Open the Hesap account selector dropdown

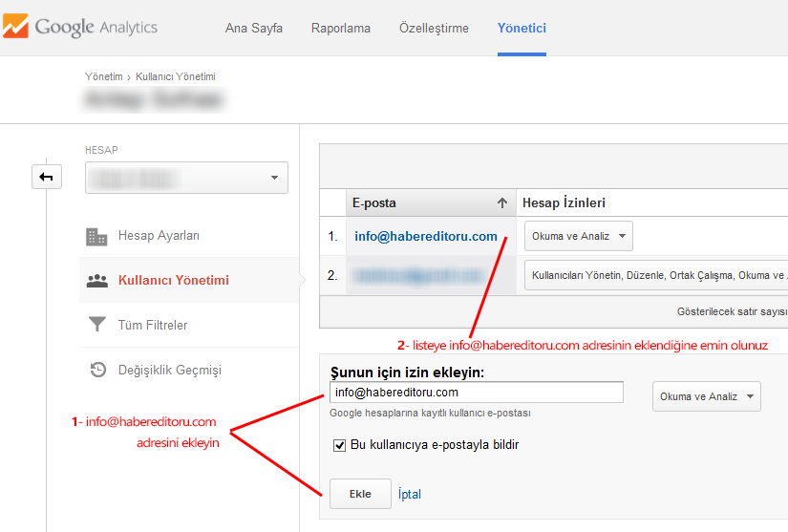(186, 178)
